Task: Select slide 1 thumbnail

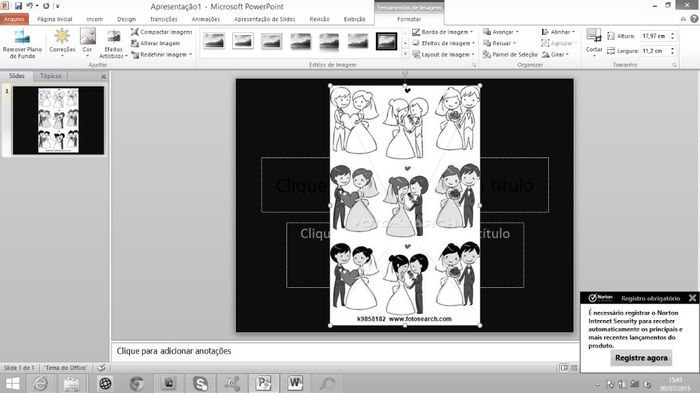Action: [58, 121]
